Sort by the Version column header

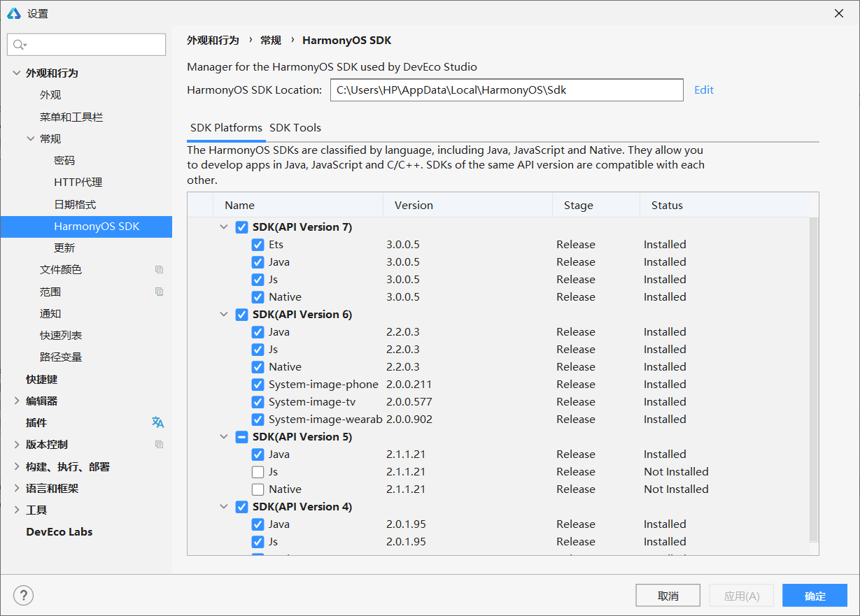468,205
